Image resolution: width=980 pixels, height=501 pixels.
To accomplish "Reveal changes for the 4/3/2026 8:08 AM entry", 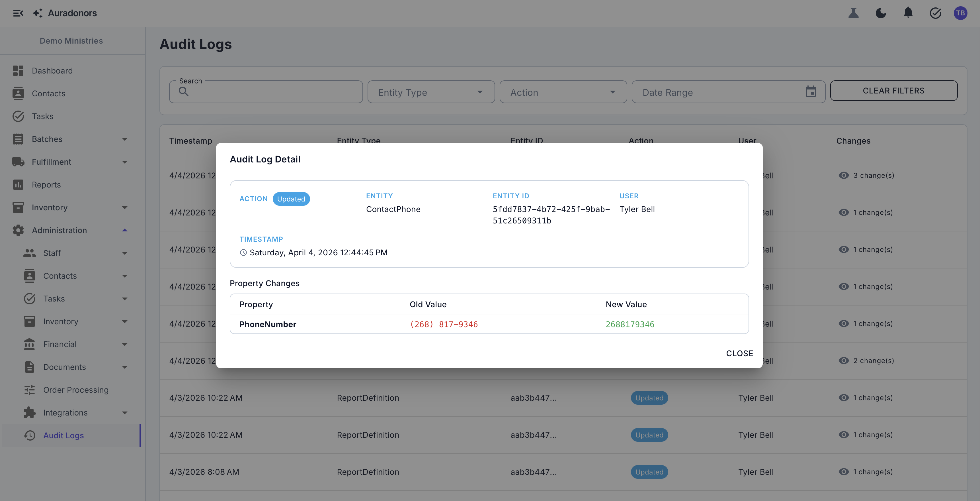I will click(844, 472).
